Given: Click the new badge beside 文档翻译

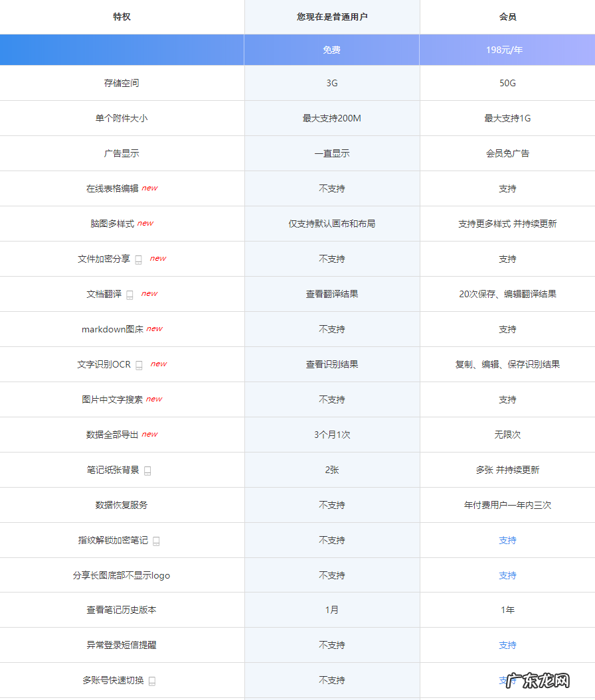Looking at the screenshot, I should tap(149, 293).
